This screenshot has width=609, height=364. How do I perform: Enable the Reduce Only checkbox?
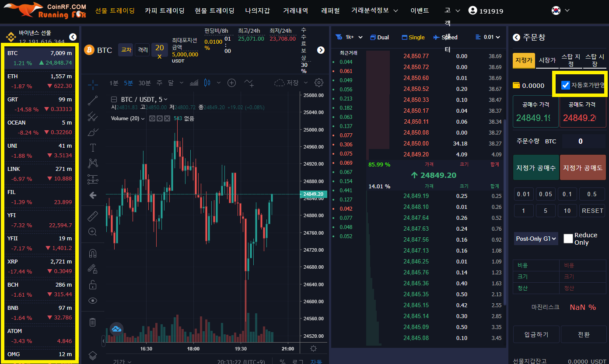tap(568, 239)
